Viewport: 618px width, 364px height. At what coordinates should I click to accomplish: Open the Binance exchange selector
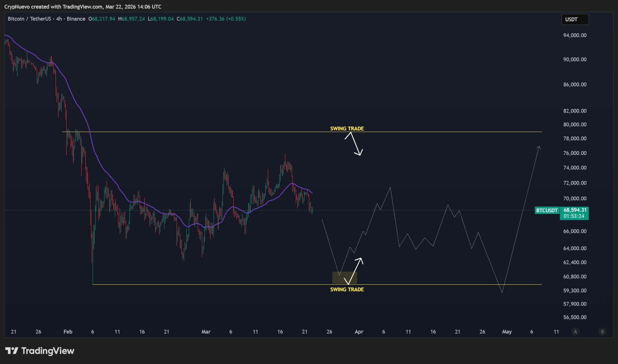point(76,19)
